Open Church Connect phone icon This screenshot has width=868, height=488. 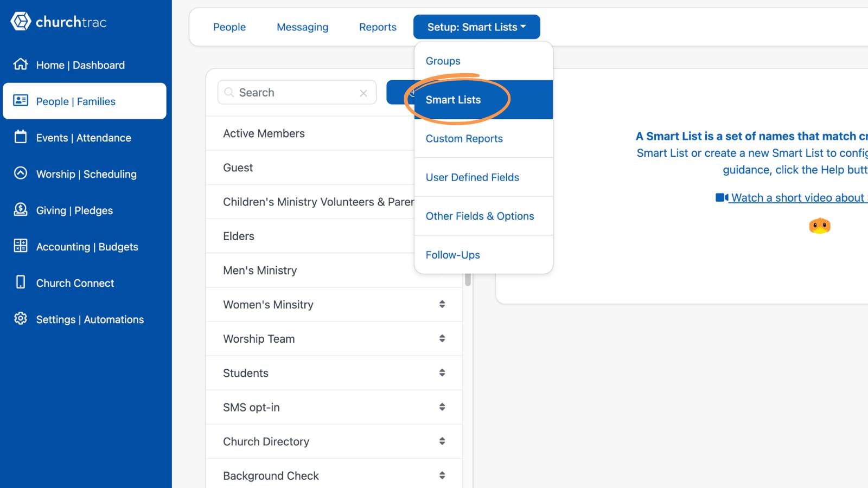tap(21, 282)
